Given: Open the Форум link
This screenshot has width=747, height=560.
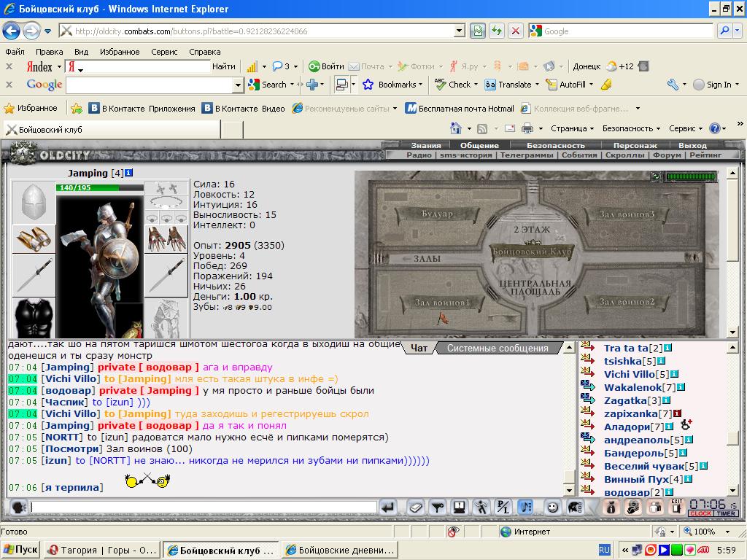Looking at the screenshot, I should pyautogui.click(x=667, y=155).
